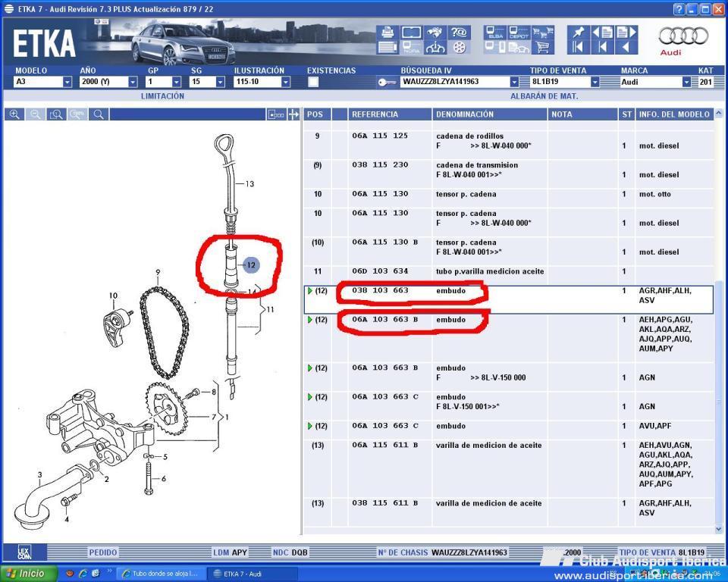Open the DEPOT module icon
The height and width of the screenshot is (582, 728).
pos(519,33)
